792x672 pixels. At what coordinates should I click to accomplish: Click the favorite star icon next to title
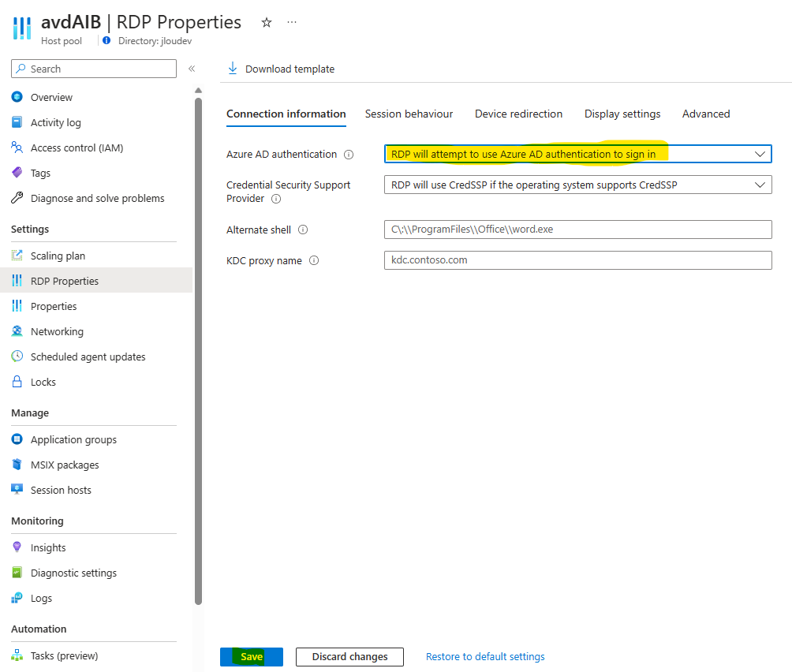tap(267, 22)
